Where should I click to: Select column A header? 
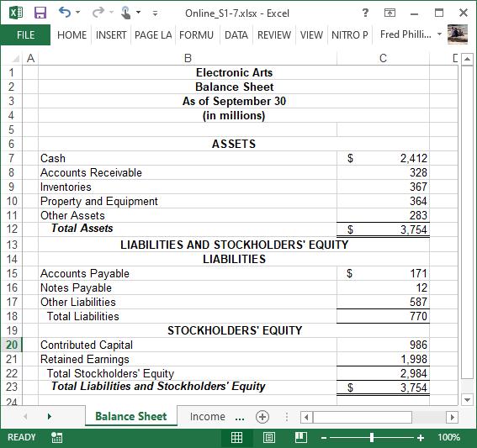(30, 58)
